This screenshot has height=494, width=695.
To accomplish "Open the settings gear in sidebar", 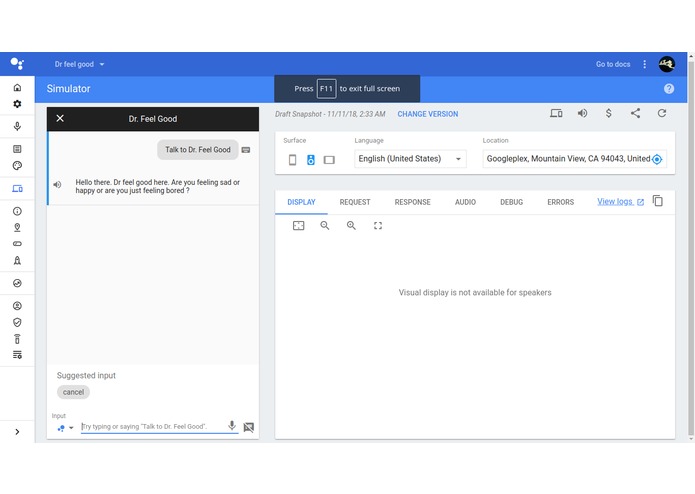I will point(17,104).
